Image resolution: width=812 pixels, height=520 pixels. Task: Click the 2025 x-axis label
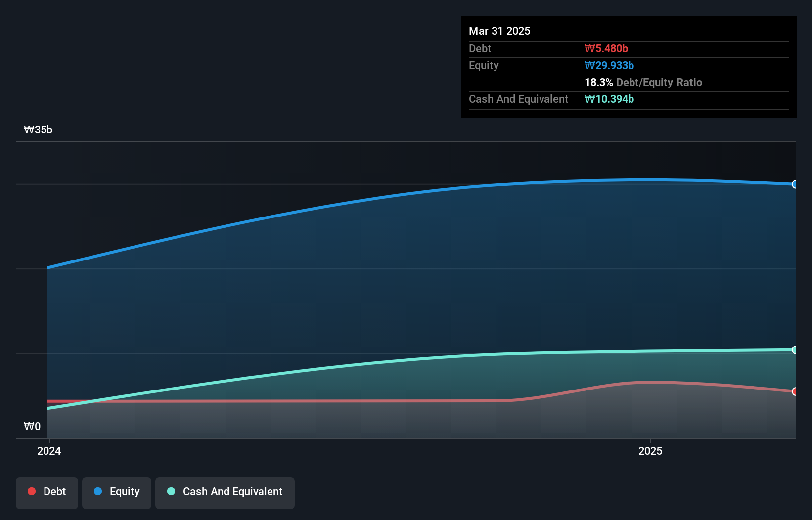point(650,451)
